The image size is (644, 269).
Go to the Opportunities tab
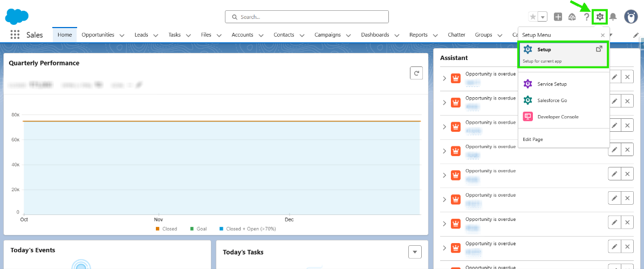(x=98, y=35)
